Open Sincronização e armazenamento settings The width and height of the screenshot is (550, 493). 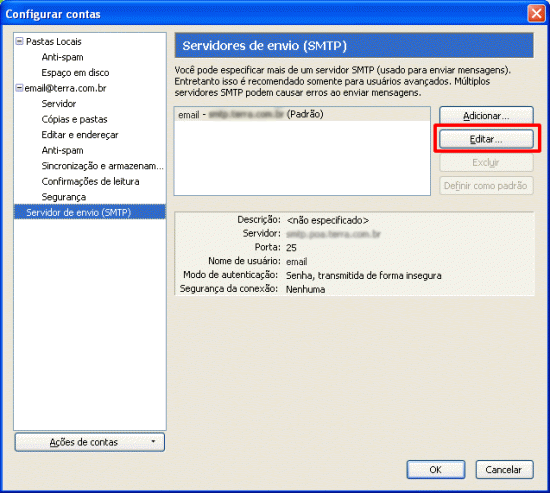pos(102,166)
